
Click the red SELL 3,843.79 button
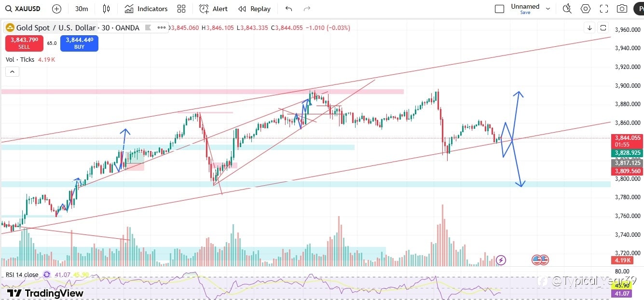(24, 43)
